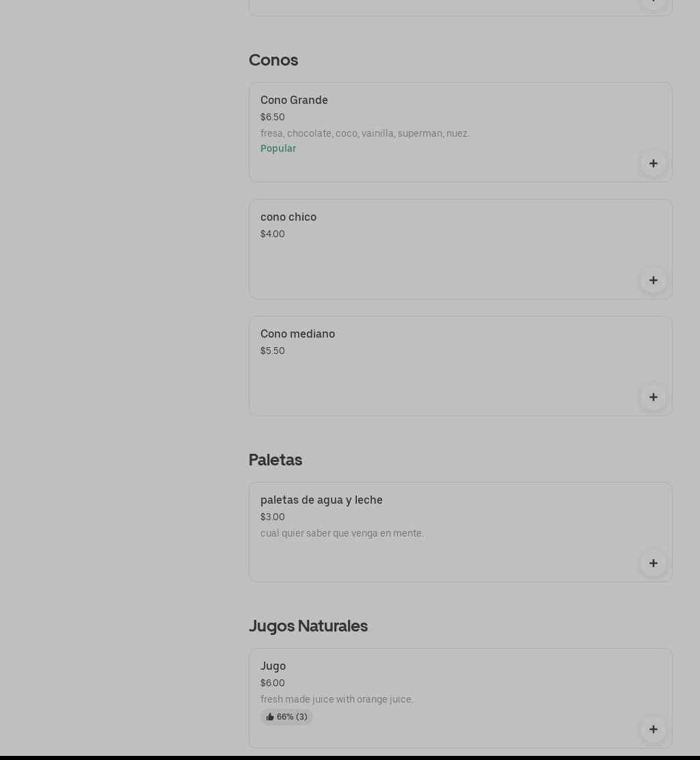Screen dimensions: 700x760
Task: Click the fresh made juice description
Action: pyautogui.click(x=336, y=699)
